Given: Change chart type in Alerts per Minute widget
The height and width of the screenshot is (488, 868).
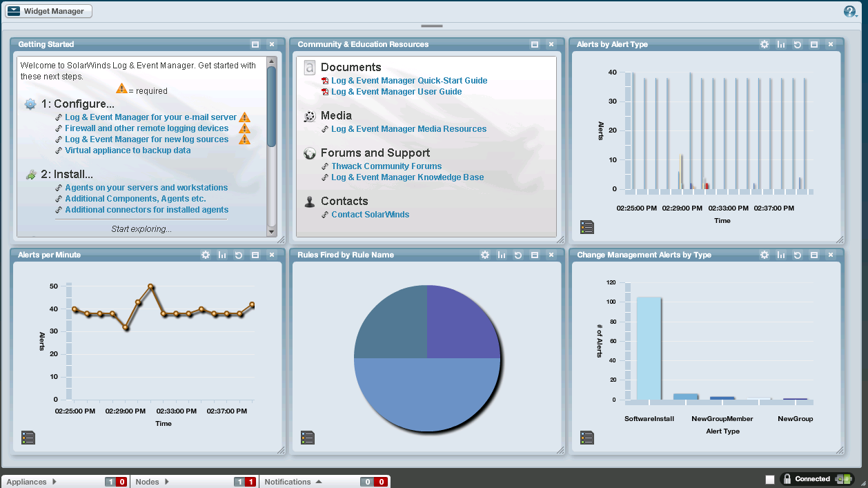Looking at the screenshot, I should (222, 255).
